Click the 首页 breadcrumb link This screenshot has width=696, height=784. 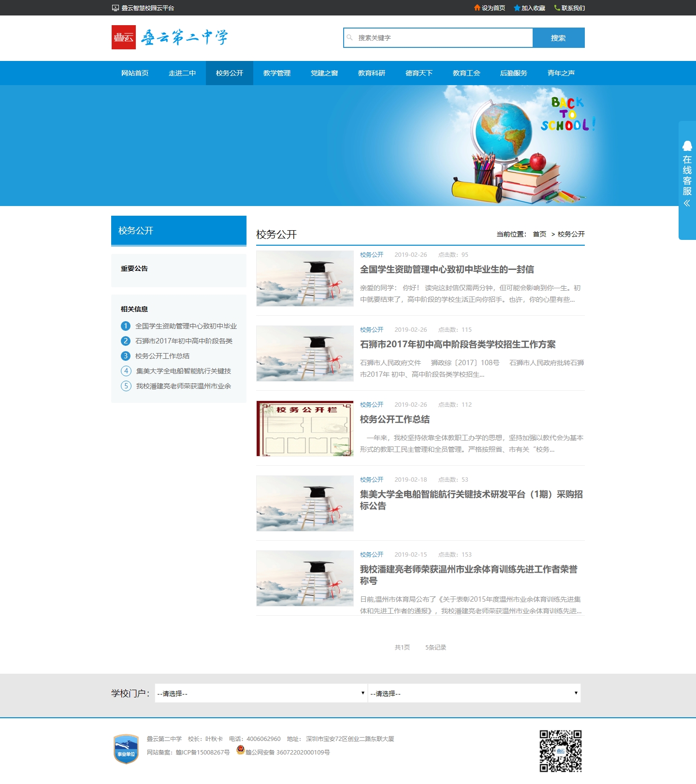point(539,234)
